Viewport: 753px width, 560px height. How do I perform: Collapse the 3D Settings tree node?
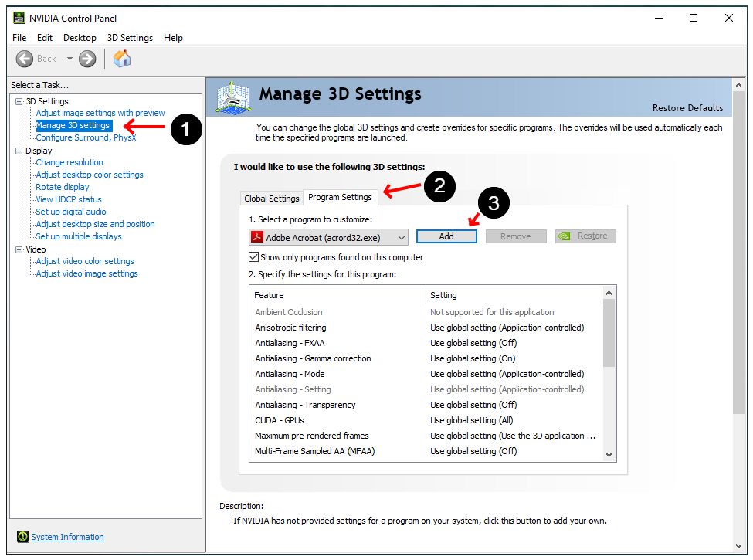19,101
